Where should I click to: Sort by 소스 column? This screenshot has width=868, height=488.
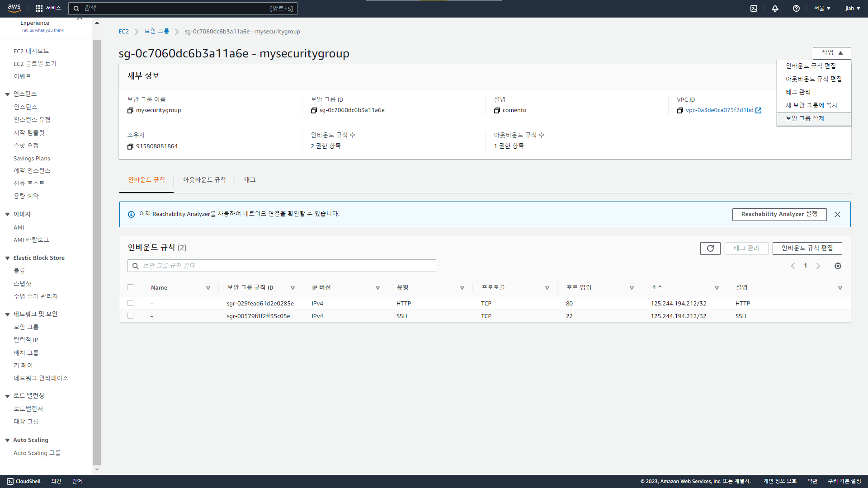717,288
